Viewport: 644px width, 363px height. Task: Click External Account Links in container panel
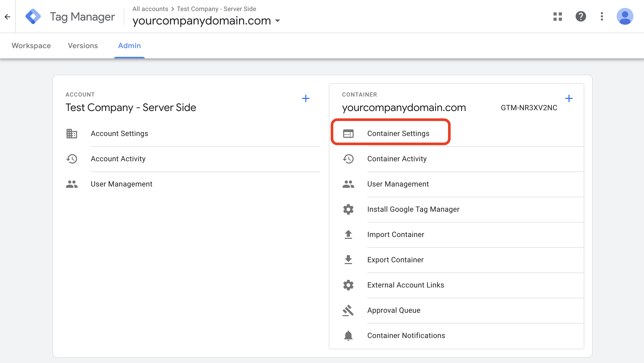tap(406, 285)
